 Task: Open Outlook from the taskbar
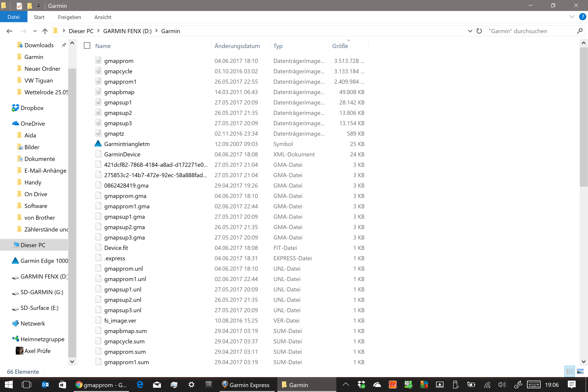pos(45,385)
